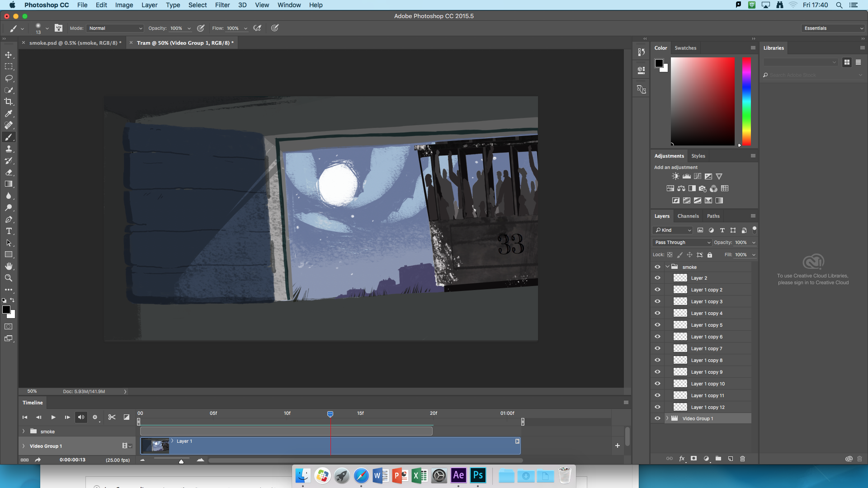Open the brush Mode dropdown

[x=115, y=28]
